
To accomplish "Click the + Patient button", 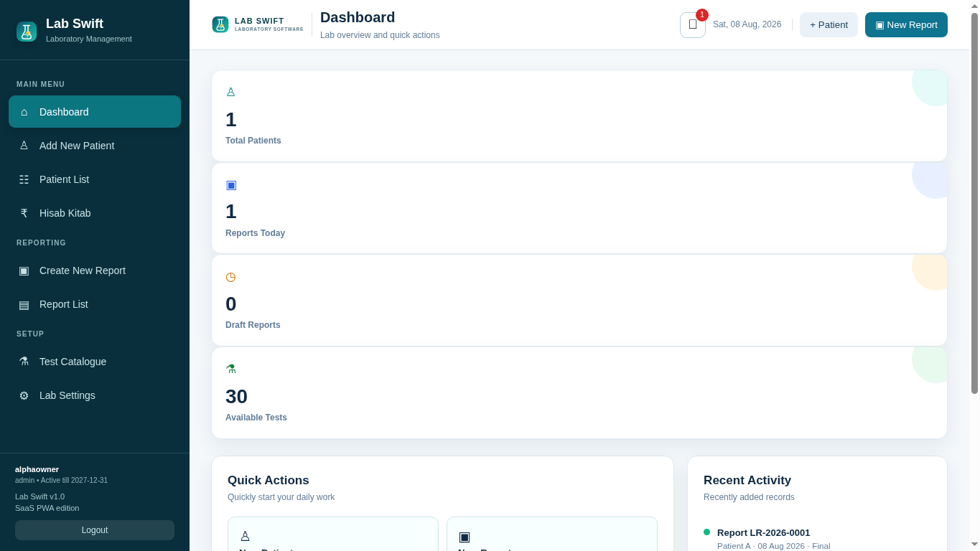I will coord(829,24).
